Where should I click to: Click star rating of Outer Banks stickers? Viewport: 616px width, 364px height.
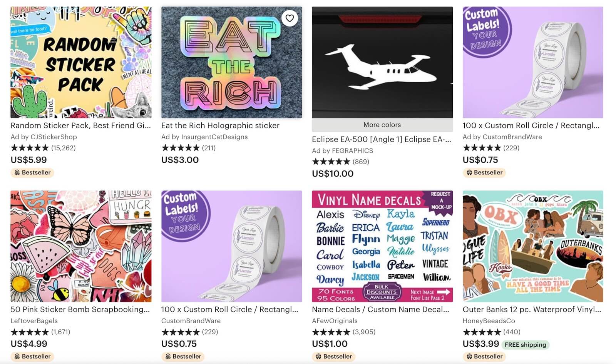click(x=482, y=332)
